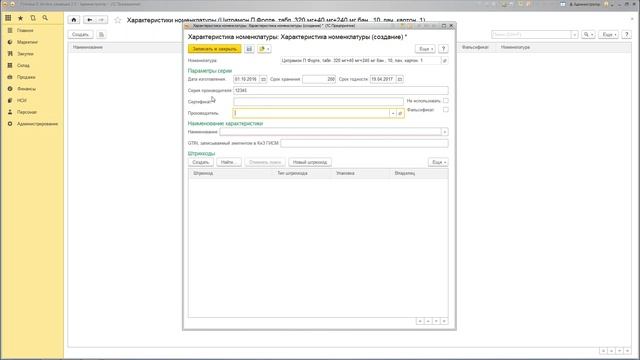Image resolution: width=640 pixels, height=360 pixels.
Task: Click the copy icon next to Создать
Action: (101, 35)
